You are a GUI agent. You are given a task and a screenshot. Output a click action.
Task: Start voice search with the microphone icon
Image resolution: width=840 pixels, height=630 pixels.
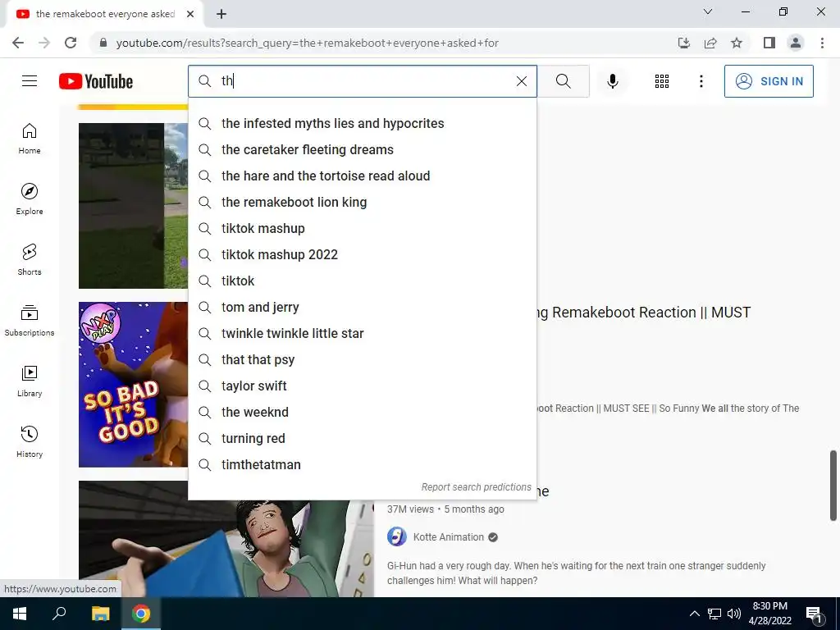[x=612, y=81]
